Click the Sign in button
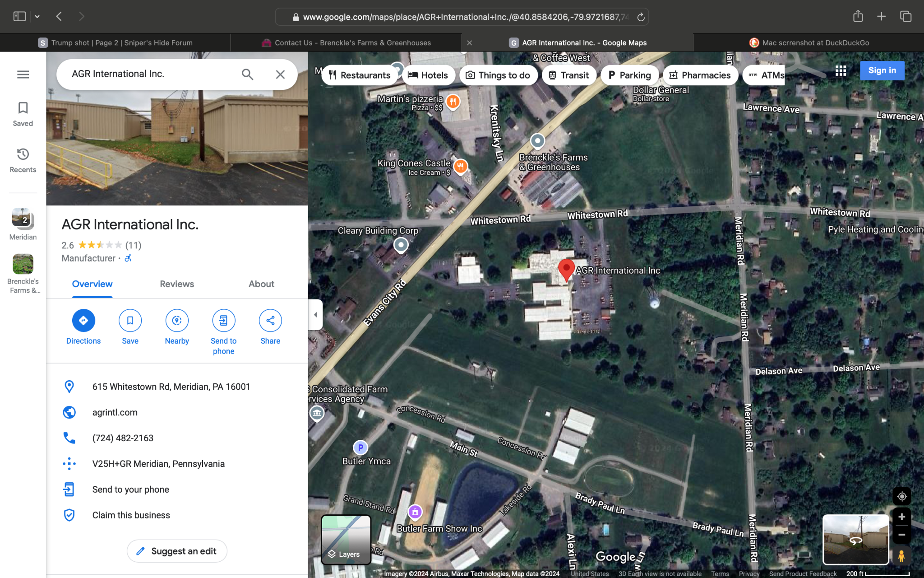This screenshot has height=578, width=924. pos(882,70)
